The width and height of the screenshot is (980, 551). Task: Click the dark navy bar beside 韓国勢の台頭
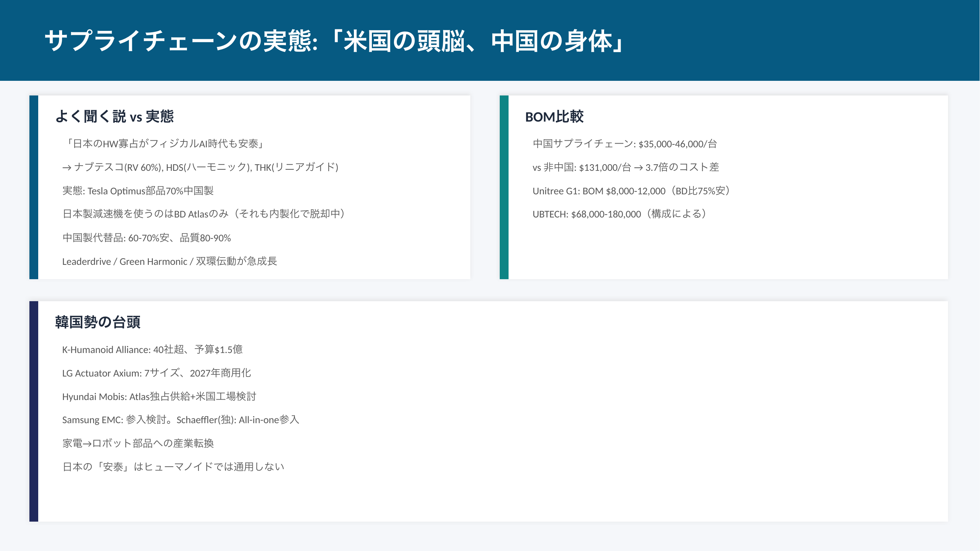[x=34, y=411]
